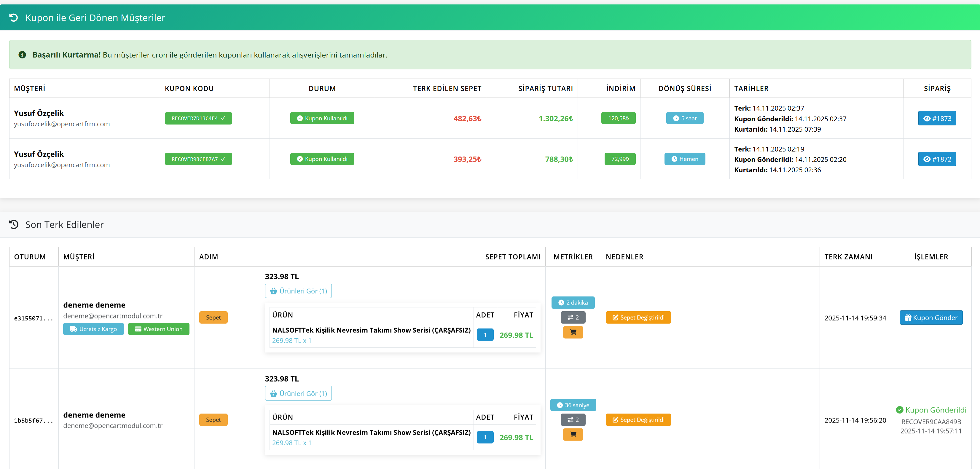Click the info icon in the Başarılı Kurtarma alert

click(22, 55)
